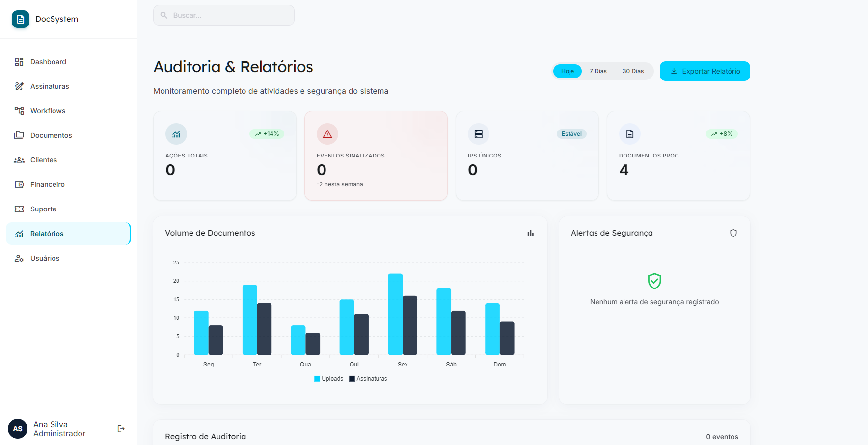Toggle the Uploads legend series
The height and width of the screenshot is (445, 868).
328,379
